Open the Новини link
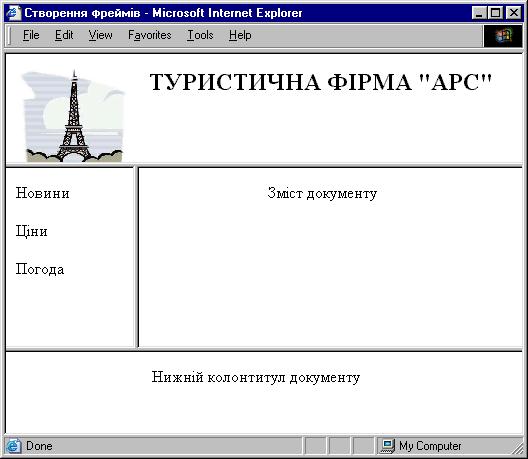This screenshot has width=528, height=459. coord(43,193)
